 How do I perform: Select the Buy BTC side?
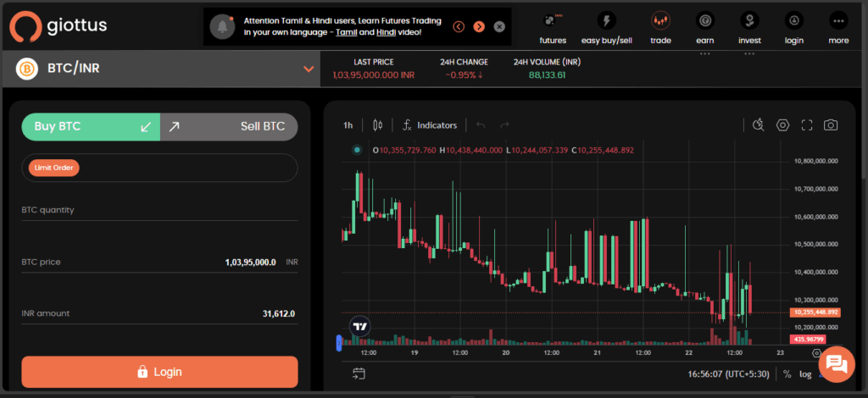click(91, 127)
